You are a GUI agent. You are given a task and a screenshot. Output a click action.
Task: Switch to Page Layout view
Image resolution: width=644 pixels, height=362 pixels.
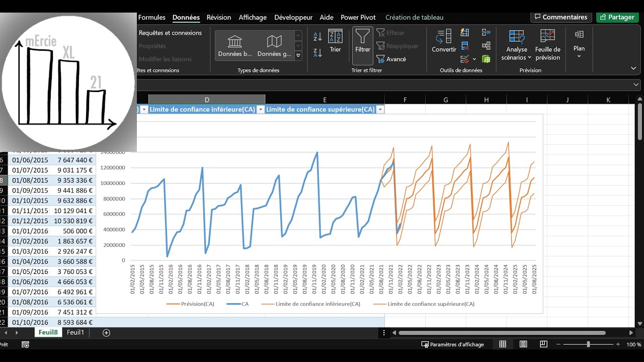pyautogui.click(x=523, y=344)
